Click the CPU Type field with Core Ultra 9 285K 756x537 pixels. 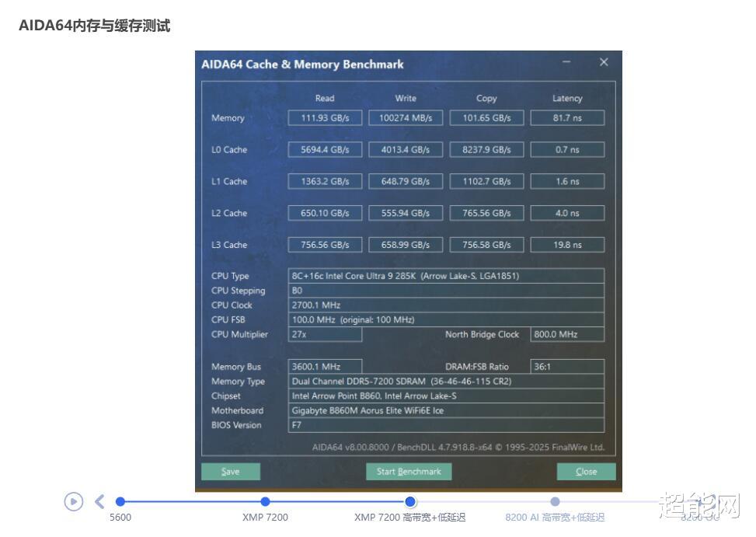coord(446,276)
